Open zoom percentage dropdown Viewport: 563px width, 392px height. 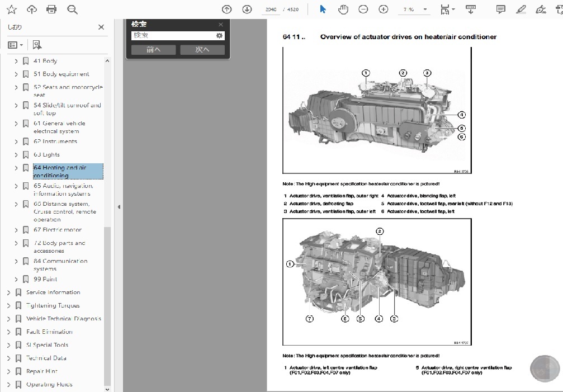point(425,10)
